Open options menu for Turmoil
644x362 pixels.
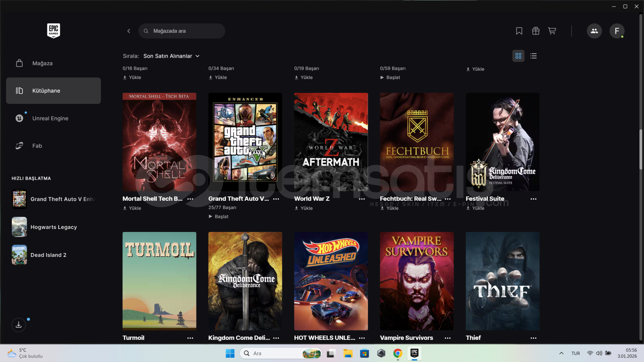(190, 338)
